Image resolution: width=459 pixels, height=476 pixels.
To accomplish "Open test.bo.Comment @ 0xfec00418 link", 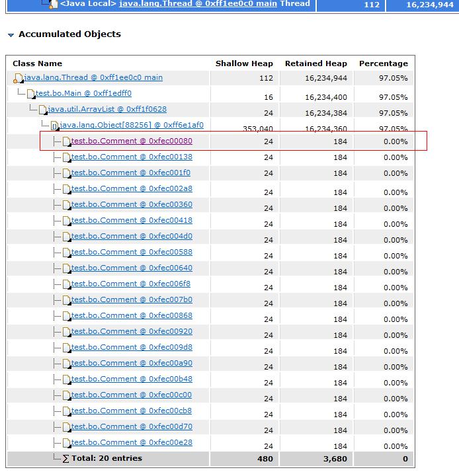I will 132,220.
